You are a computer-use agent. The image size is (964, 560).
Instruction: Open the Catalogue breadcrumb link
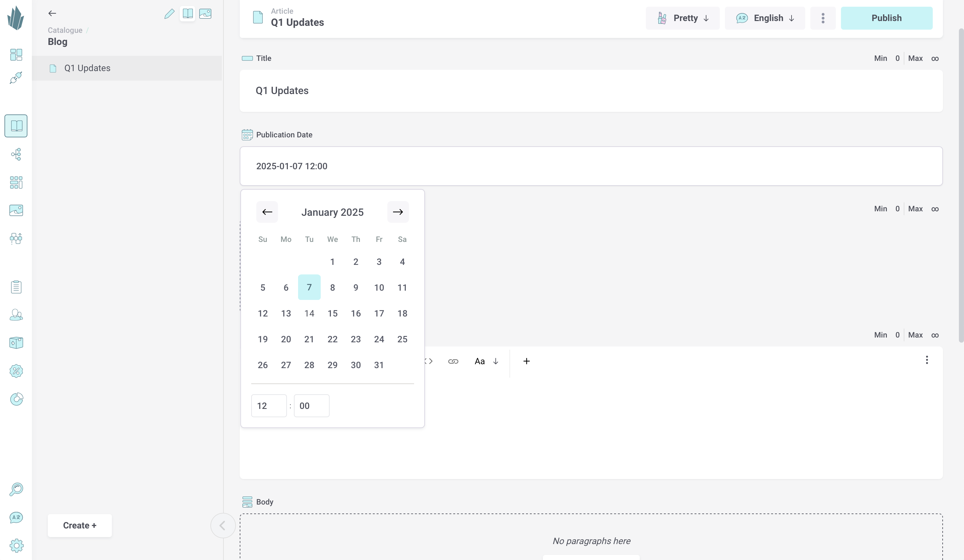tap(65, 30)
